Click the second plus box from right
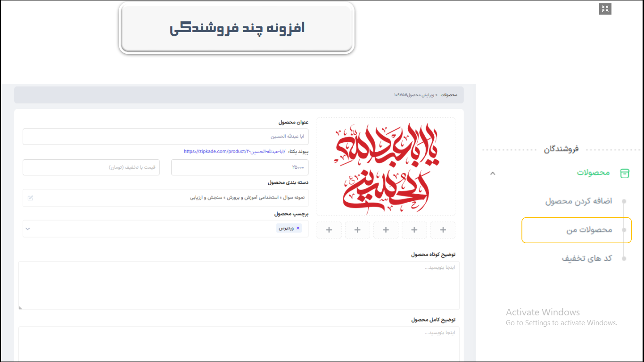Viewport: 644px width, 362px height. click(x=414, y=230)
